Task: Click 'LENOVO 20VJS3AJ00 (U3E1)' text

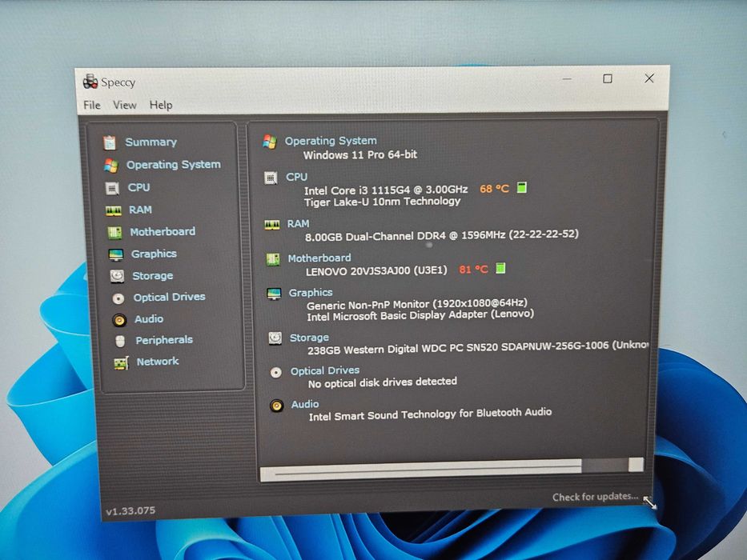Action: click(x=376, y=271)
